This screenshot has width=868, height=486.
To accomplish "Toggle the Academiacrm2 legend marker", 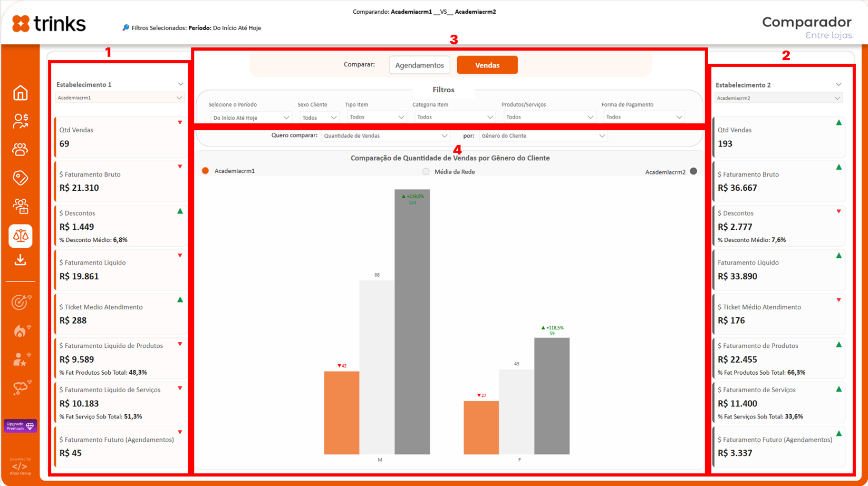I will coord(693,171).
